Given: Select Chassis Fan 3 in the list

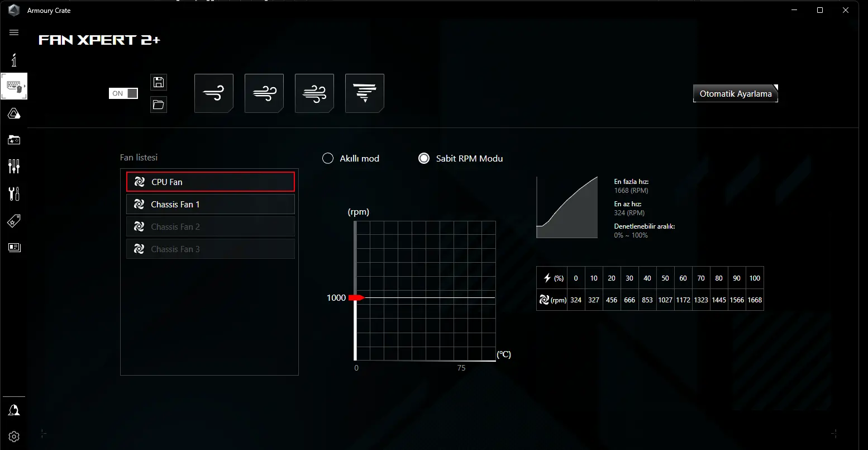Looking at the screenshot, I should (x=211, y=249).
